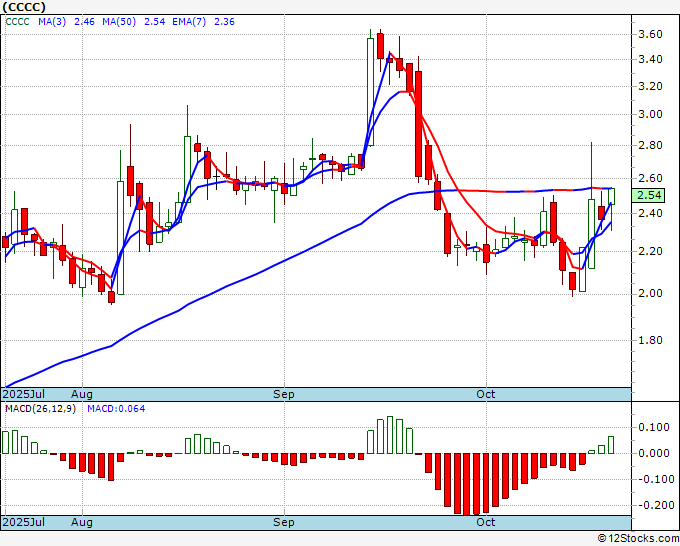Click the EMA(7) legend label
This screenshot has height=546, width=680.
point(189,22)
